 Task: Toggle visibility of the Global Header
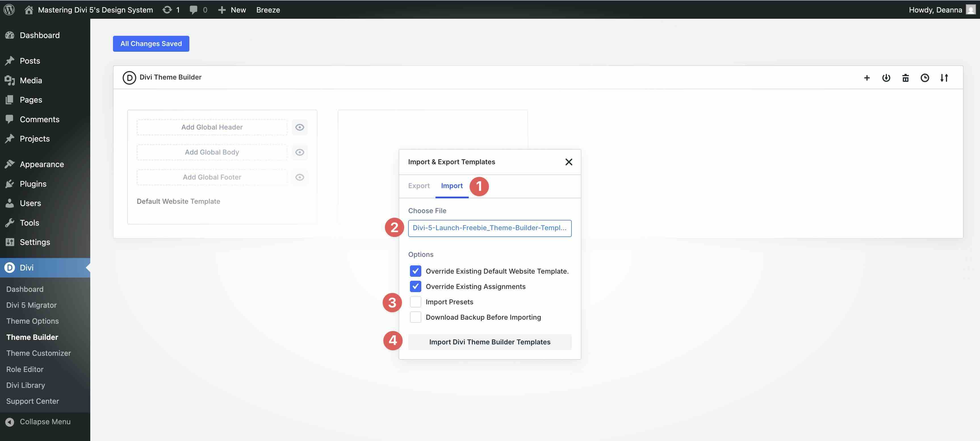(x=300, y=127)
